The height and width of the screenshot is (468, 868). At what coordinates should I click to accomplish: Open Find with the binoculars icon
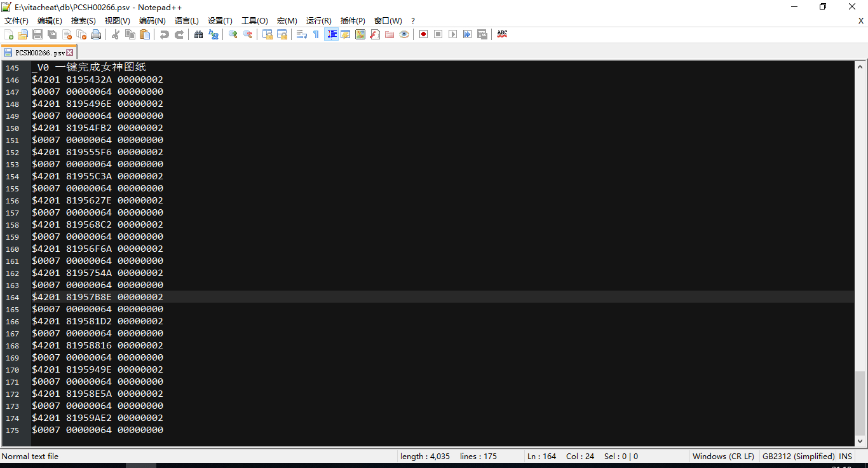[x=199, y=34]
